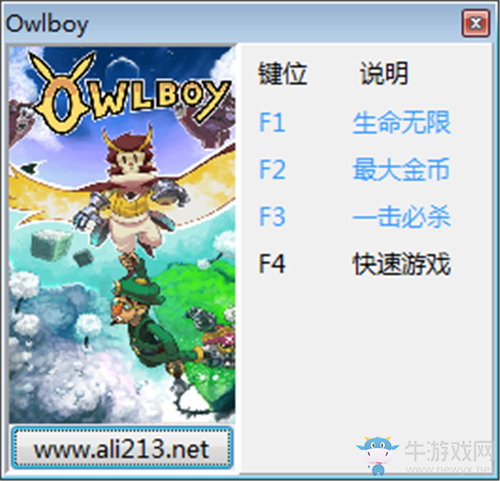Click the floating stone block in artwork
Viewport: 500px width, 481px height.
point(52,244)
